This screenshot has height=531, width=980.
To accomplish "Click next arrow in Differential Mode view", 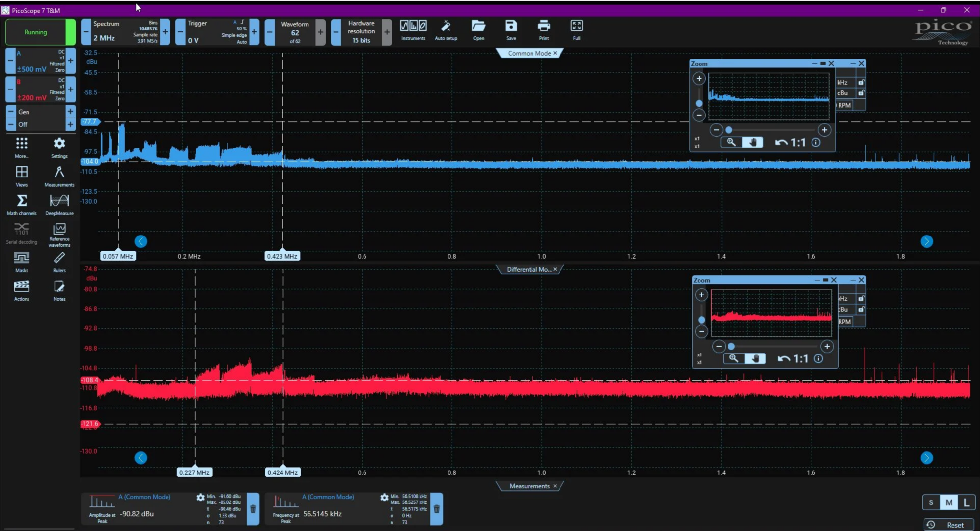I will tap(926, 458).
